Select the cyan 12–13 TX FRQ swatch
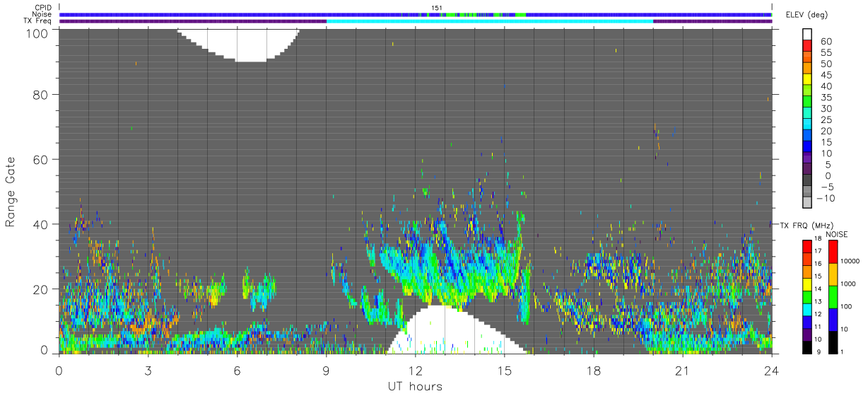 point(807,308)
